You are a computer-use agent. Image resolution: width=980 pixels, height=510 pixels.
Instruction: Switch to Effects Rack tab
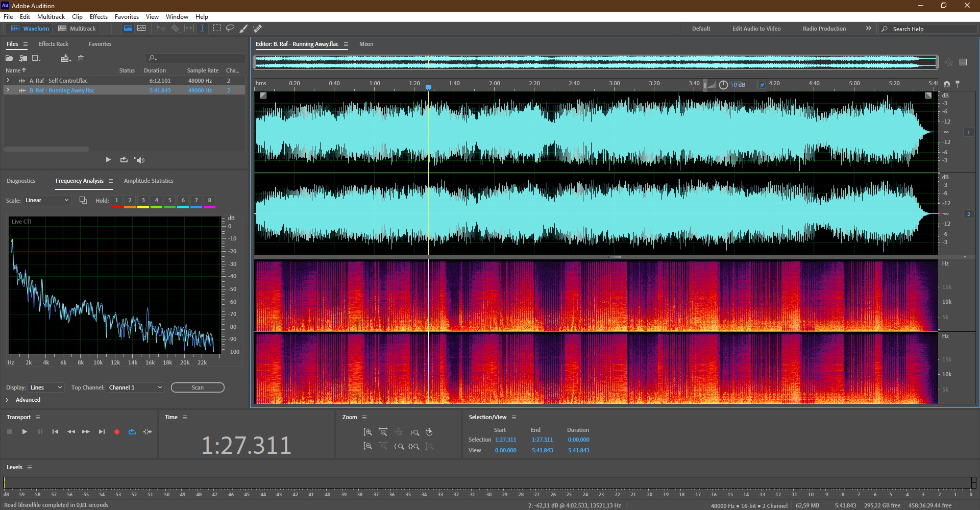pyautogui.click(x=53, y=44)
